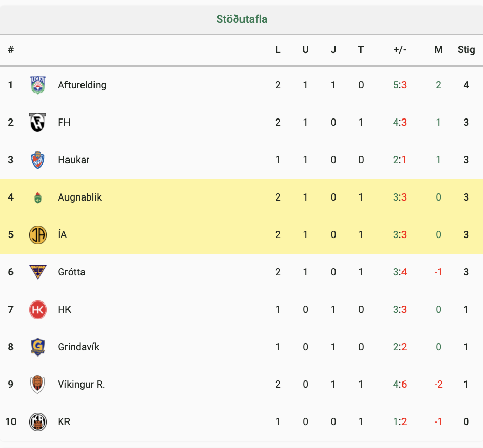Click the Afturelding club crest
The image size is (483, 448).
click(38, 85)
